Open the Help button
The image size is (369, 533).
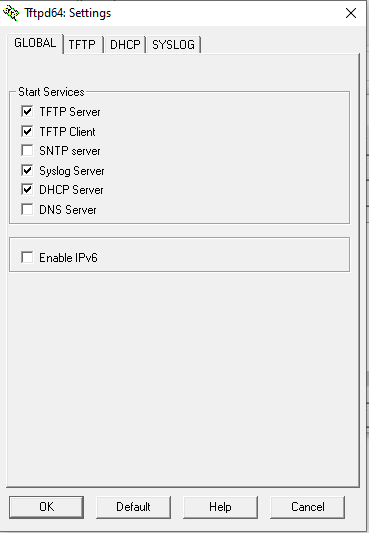tap(220, 507)
